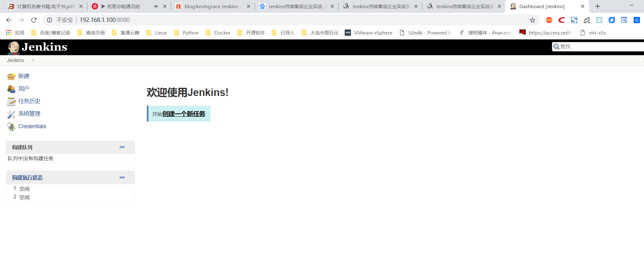Open a new browser tab
Image resolution: width=644 pixels, height=274 pixels.
tap(598, 6)
